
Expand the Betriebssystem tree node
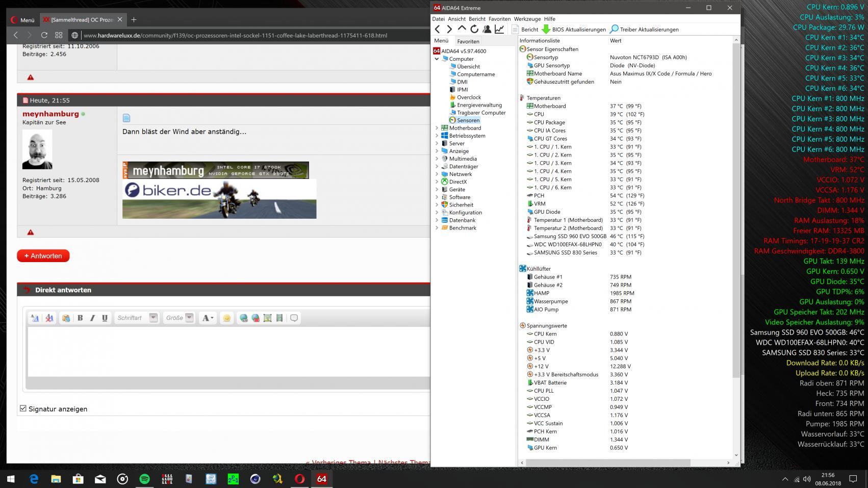coord(437,136)
